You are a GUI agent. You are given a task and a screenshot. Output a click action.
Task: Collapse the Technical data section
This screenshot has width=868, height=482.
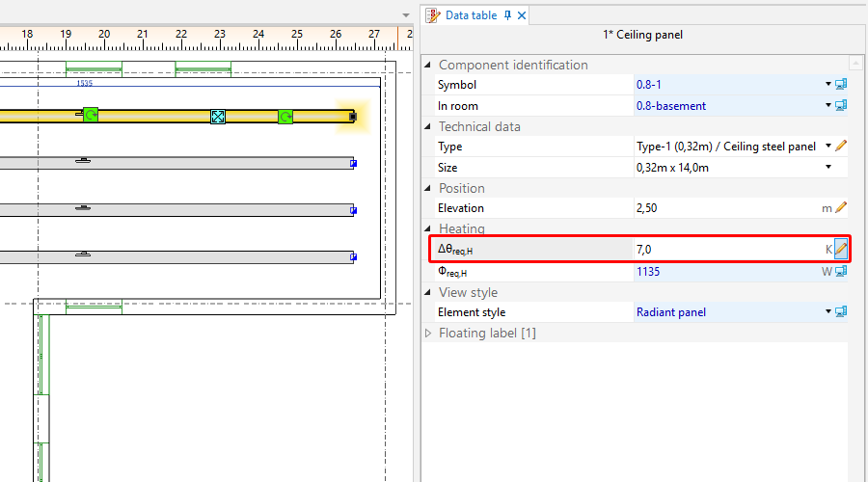pyautogui.click(x=429, y=126)
